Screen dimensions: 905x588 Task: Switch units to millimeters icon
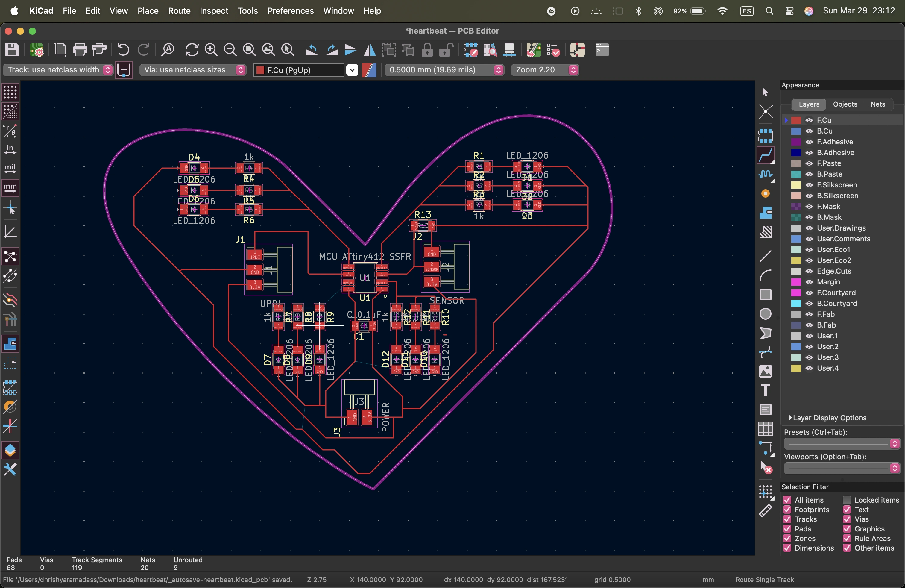(10, 187)
